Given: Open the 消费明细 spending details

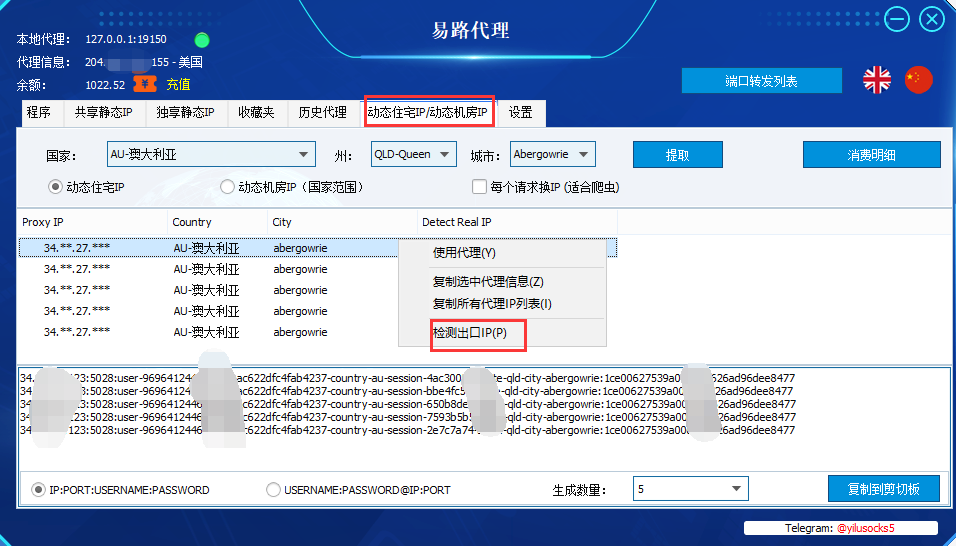Looking at the screenshot, I should click(871, 155).
